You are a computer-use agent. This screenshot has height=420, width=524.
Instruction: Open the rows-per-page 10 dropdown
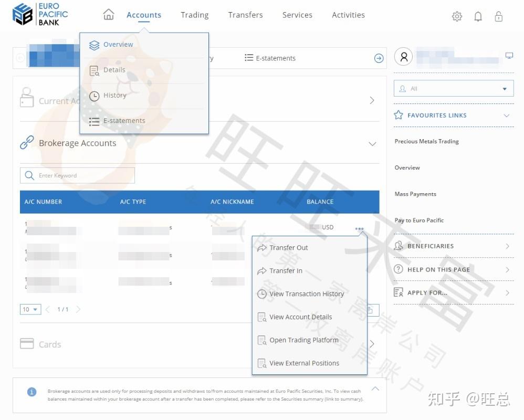30,309
